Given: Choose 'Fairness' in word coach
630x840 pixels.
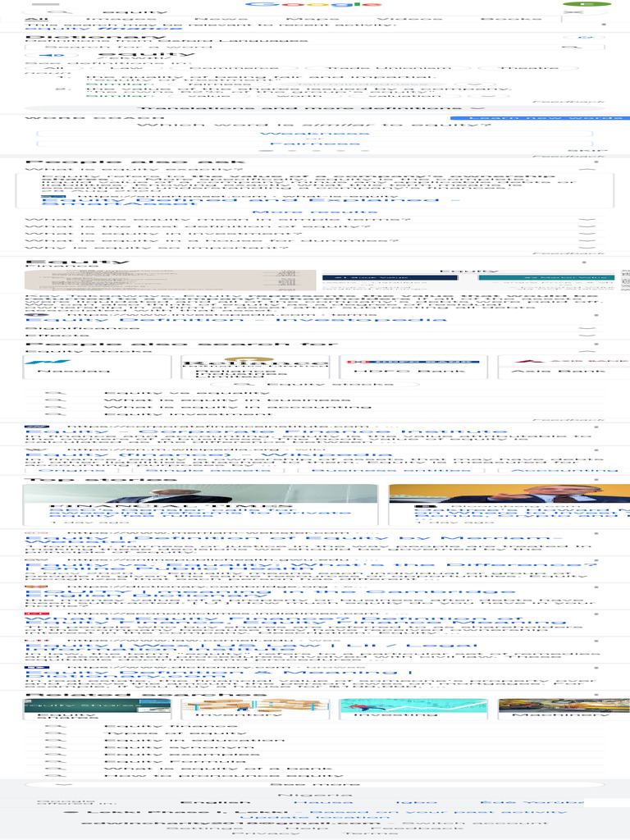Looking at the screenshot, I should coord(314,144).
